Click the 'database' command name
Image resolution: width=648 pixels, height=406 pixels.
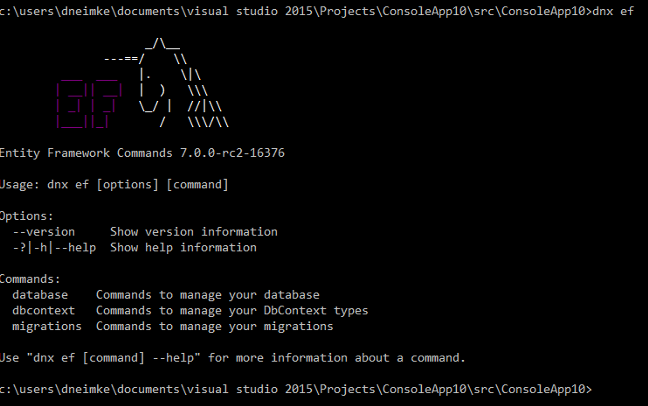point(40,295)
